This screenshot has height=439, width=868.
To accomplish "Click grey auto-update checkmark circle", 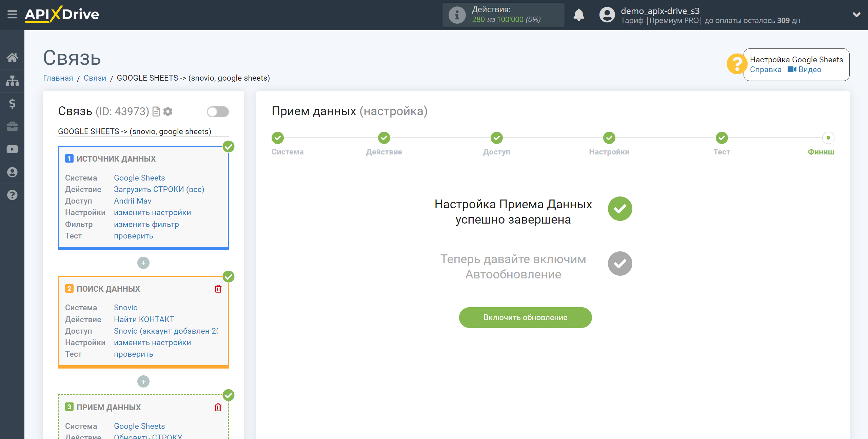I will tap(620, 264).
